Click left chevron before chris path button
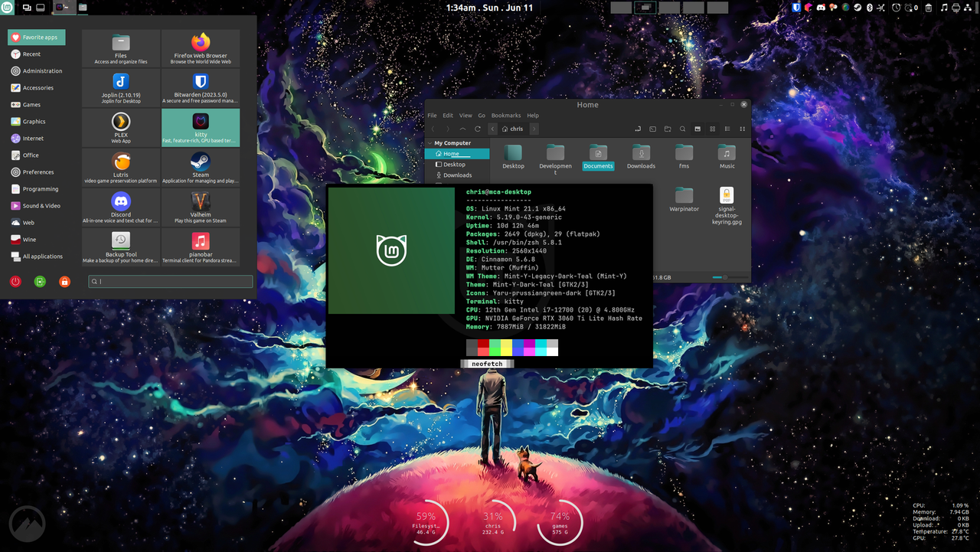Screen dimensions: 980x552 (x=492, y=129)
